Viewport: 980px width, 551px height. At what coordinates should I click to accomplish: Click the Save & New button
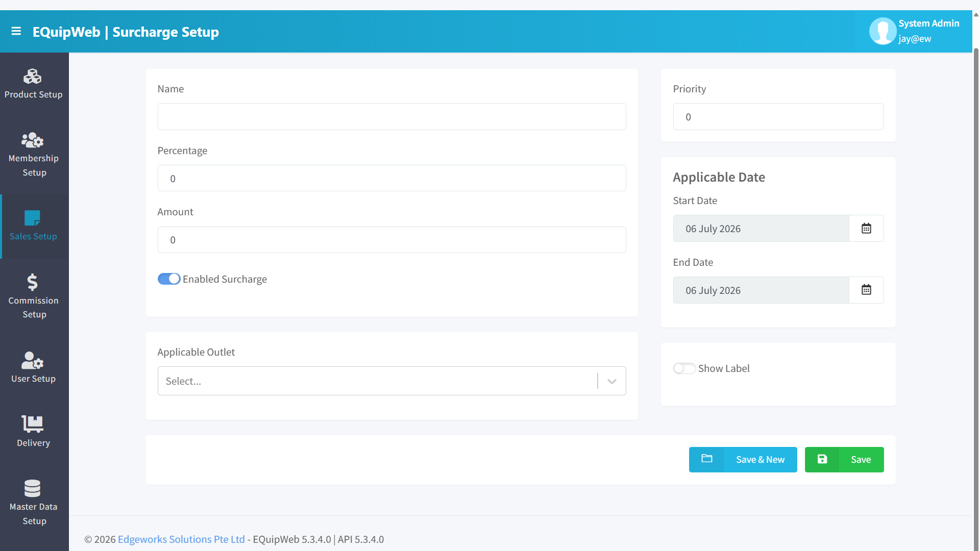743,460
